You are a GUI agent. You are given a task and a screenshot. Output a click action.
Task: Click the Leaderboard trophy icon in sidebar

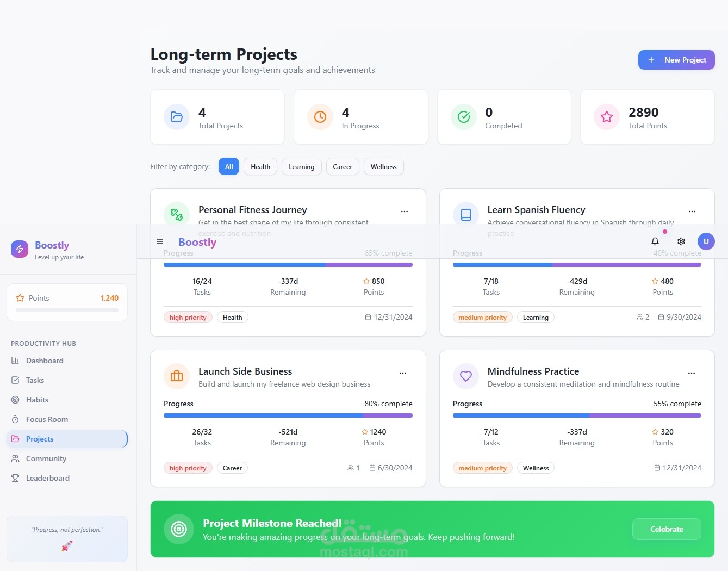tap(15, 478)
